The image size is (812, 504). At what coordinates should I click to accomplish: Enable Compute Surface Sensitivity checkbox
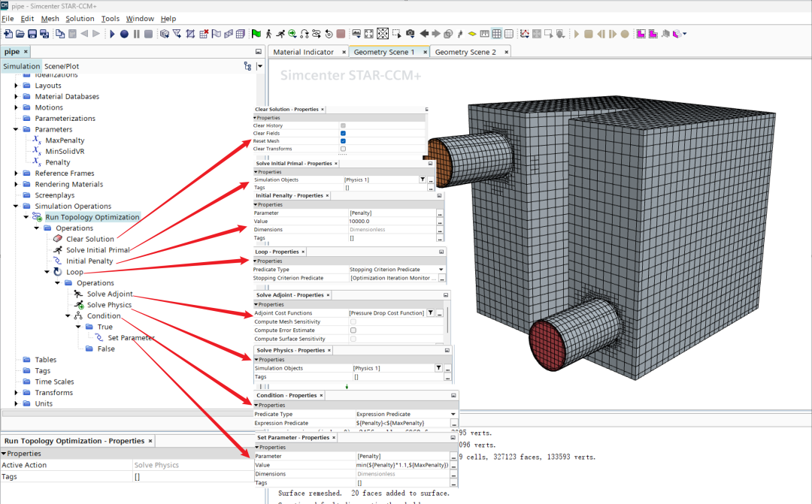point(353,339)
